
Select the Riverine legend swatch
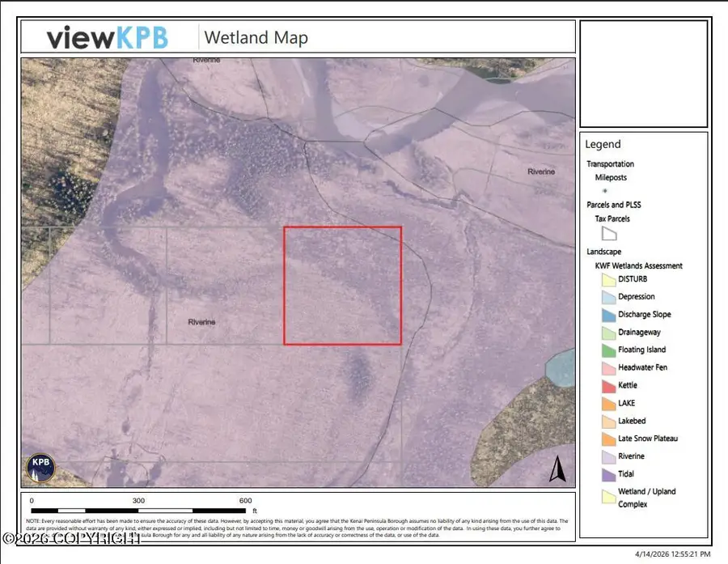608,457
